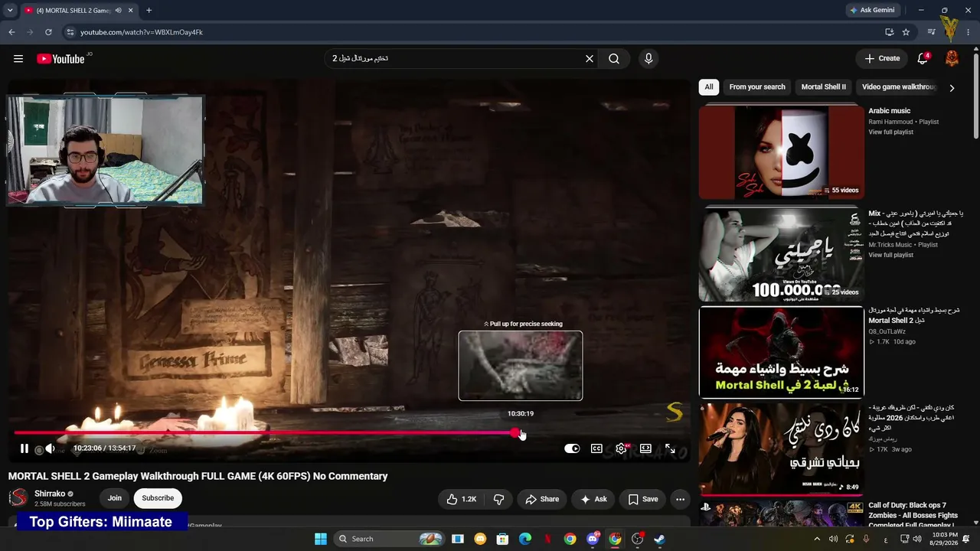Viewport: 980px width, 551px height.
Task: Toggle the autoplay switch in player
Action: click(x=572, y=448)
